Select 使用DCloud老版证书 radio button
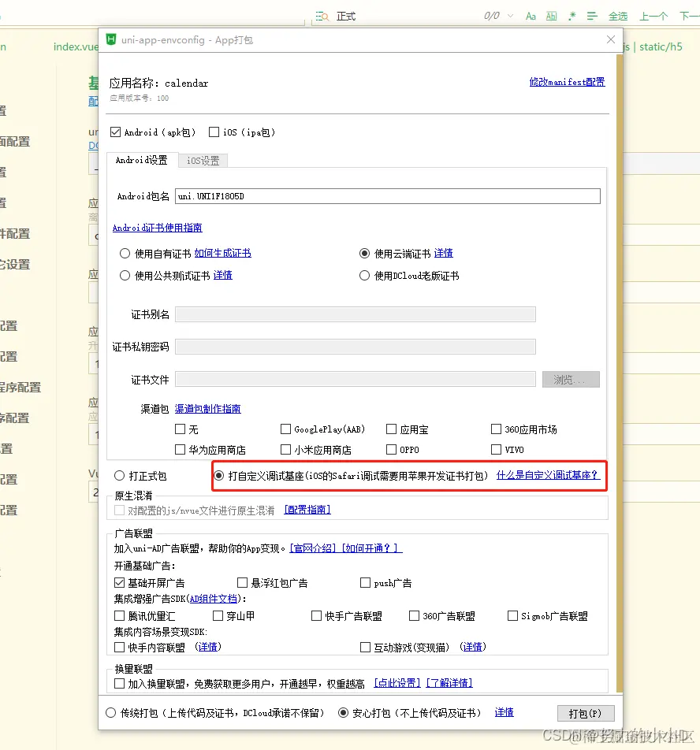The image size is (700, 750). pos(365,276)
